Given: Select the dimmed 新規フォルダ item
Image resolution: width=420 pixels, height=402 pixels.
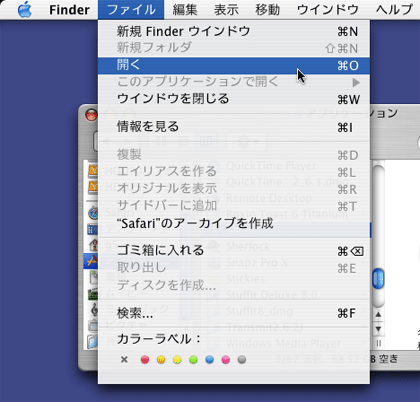Looking at the screenshot, I should [x=234, y=48].
